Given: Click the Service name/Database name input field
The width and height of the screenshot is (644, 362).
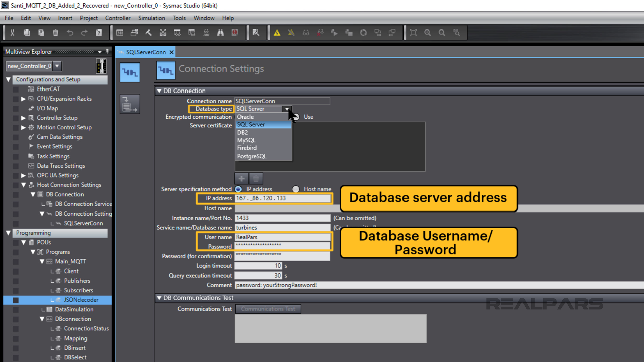Looking at the screenshot, I should tap(282, 227).
